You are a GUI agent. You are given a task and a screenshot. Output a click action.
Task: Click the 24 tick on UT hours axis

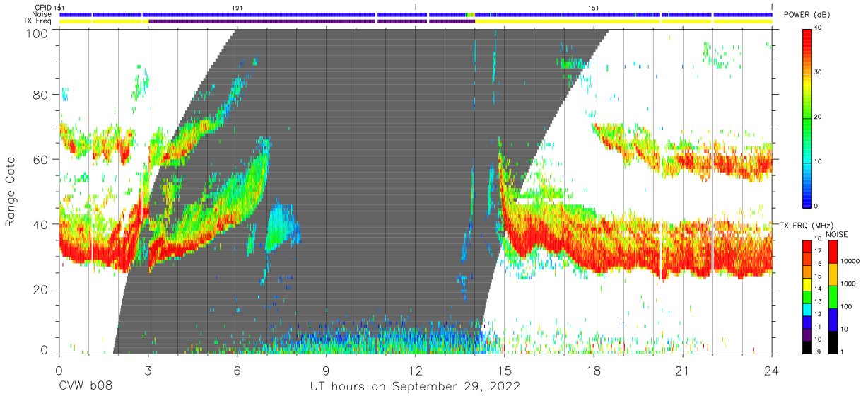click(772, 370)
